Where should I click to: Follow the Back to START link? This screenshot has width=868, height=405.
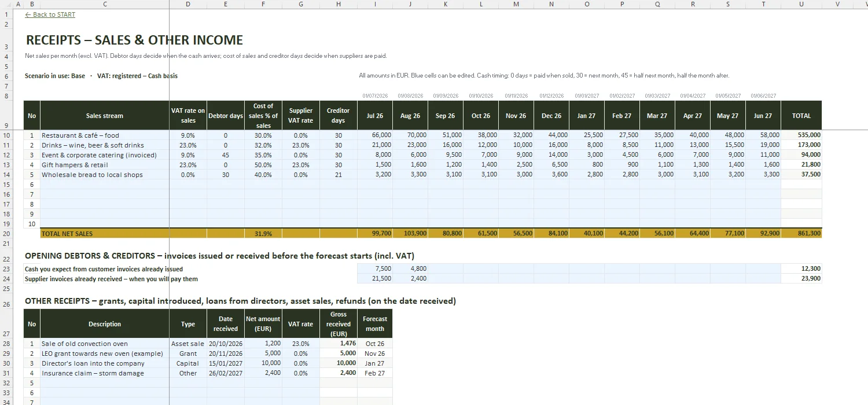[x=50, y=14]
